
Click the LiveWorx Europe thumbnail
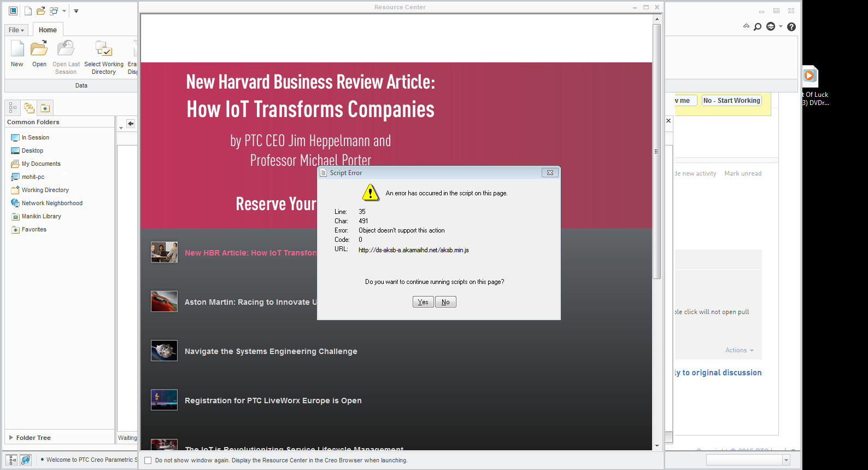(164, 400)
